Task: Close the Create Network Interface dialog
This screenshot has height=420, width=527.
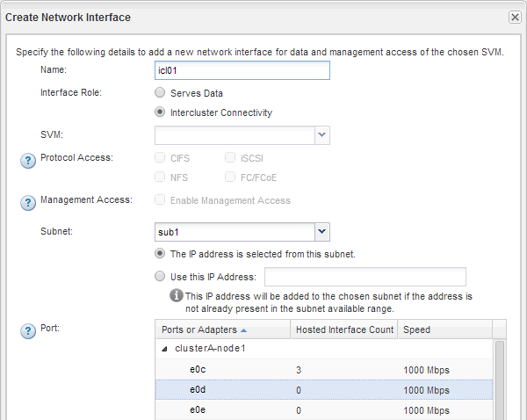Action: pyautogui.click(x=515, y=17)
